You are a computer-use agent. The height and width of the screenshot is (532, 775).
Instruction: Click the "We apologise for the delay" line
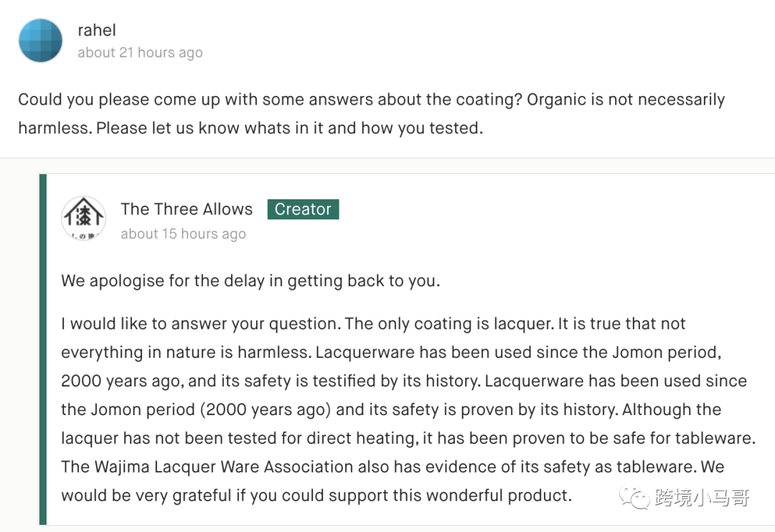pyautogui.click(x=250, y=281)
